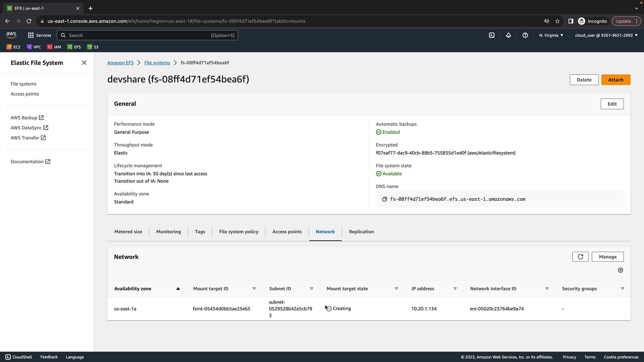Screen dimensions: 644x362
Task: Open the cloud_user account menu
Action: click(x=606, y=35)
